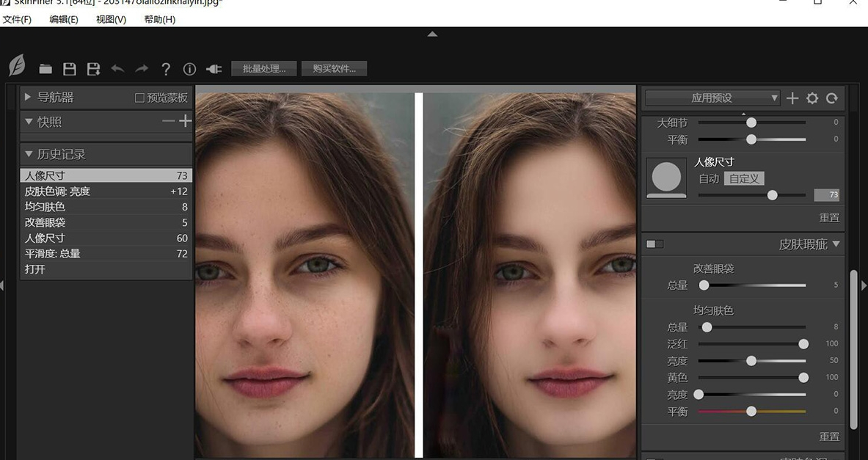Image resolution: width=868 pixels, height=460 pixels.
Task: Add a new preset with plus icon
Action: [x=792, y=98]
